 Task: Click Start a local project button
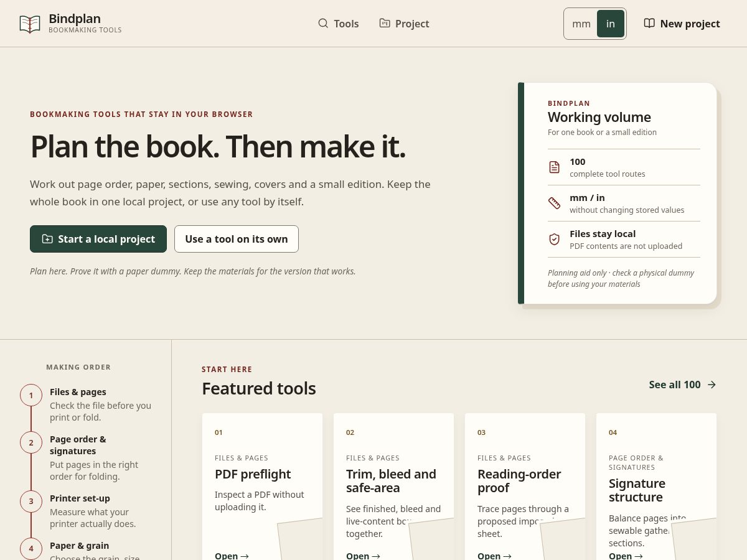point(98,239)
